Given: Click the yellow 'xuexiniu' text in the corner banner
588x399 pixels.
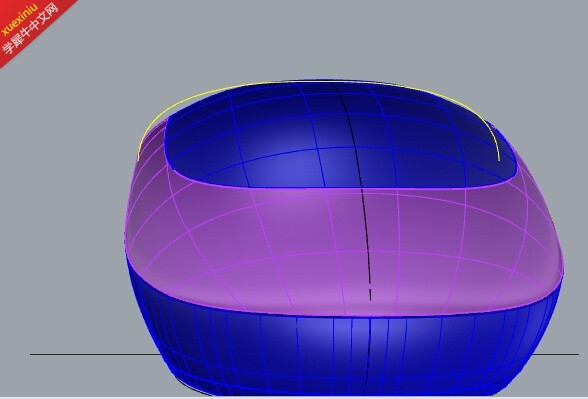Looking at the screenshot, I should click(x=19, y=20).
